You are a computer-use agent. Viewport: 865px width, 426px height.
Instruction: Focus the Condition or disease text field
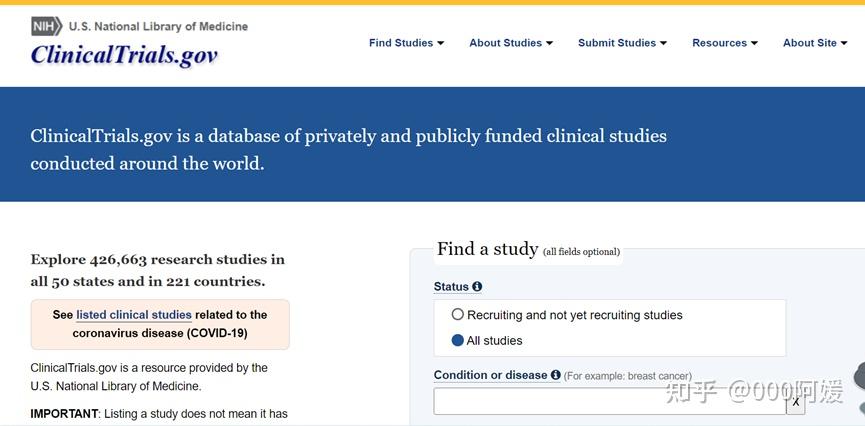[x=609, y=401]
